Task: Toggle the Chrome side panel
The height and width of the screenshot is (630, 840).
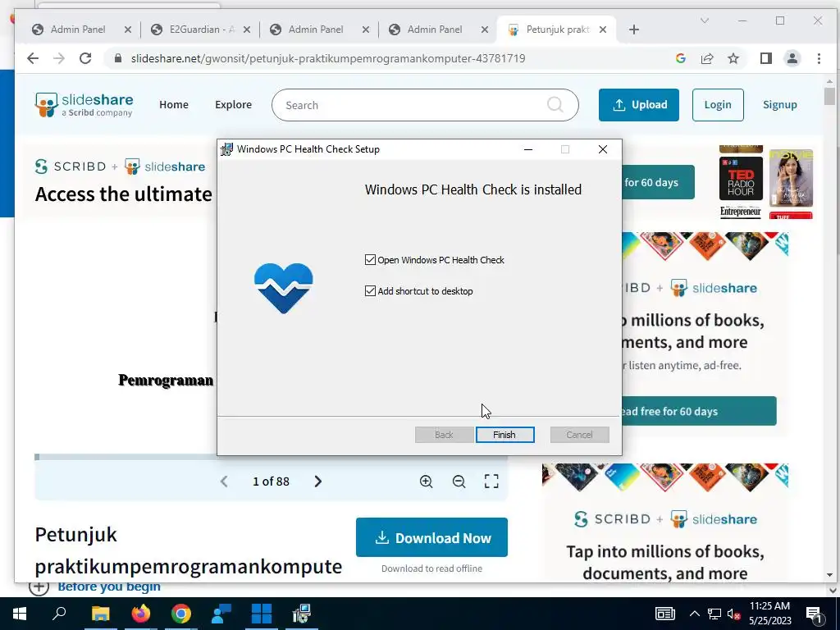Action: (766, 58)
